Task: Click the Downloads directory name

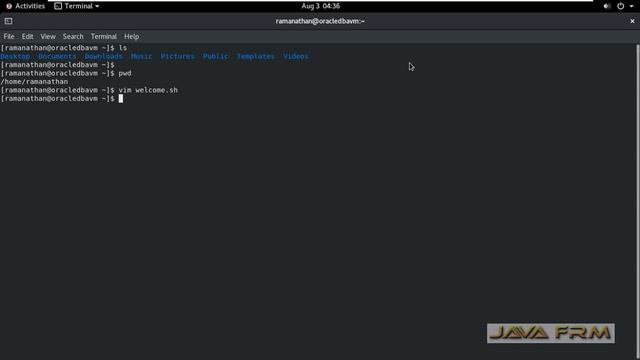Action: (103, 56)
